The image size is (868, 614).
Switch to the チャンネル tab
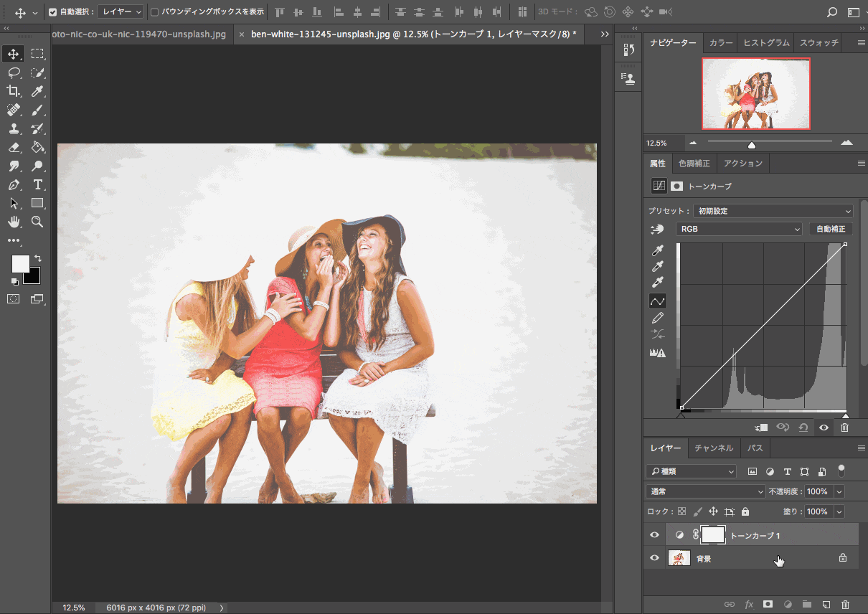coord(714,448)
